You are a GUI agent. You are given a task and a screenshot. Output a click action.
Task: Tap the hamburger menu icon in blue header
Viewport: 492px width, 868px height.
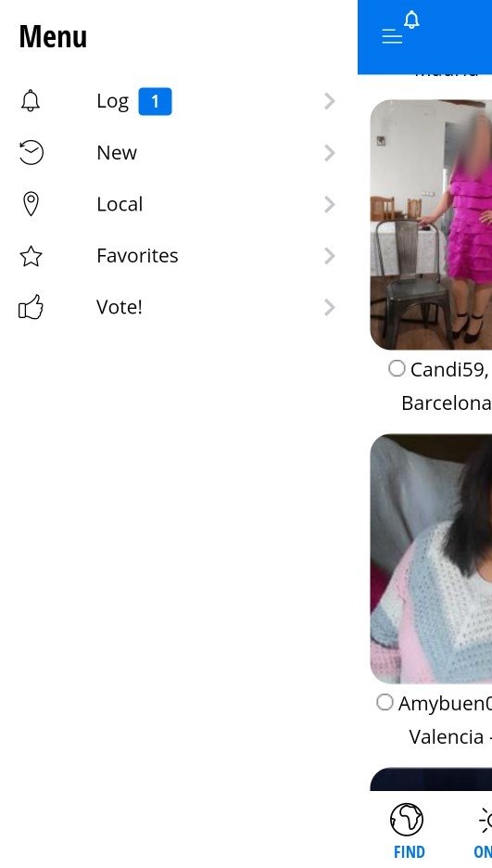[392, 36]
